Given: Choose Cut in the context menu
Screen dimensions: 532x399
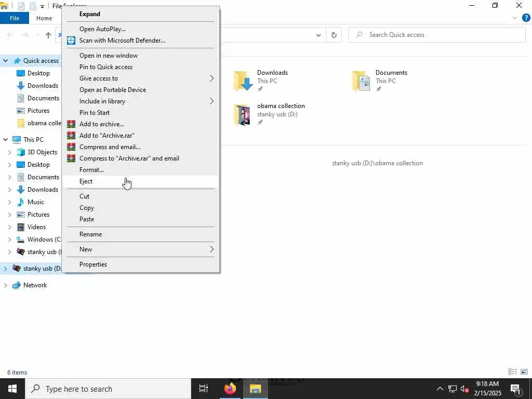Looking at the screenshot, I should 140,196.
